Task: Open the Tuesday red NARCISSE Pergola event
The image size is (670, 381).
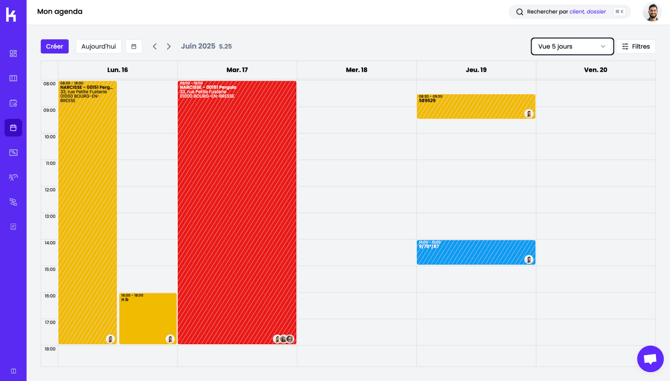Action: (237, 212)
